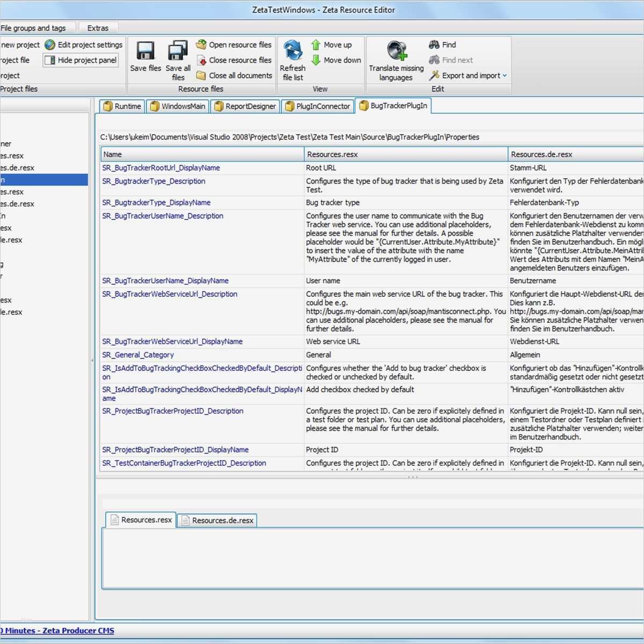Image resolution: width=644 pixels, height=644 pixels.
Task: Select the Resources.de.resx editor tab
Action: click(x=217, y=521)
